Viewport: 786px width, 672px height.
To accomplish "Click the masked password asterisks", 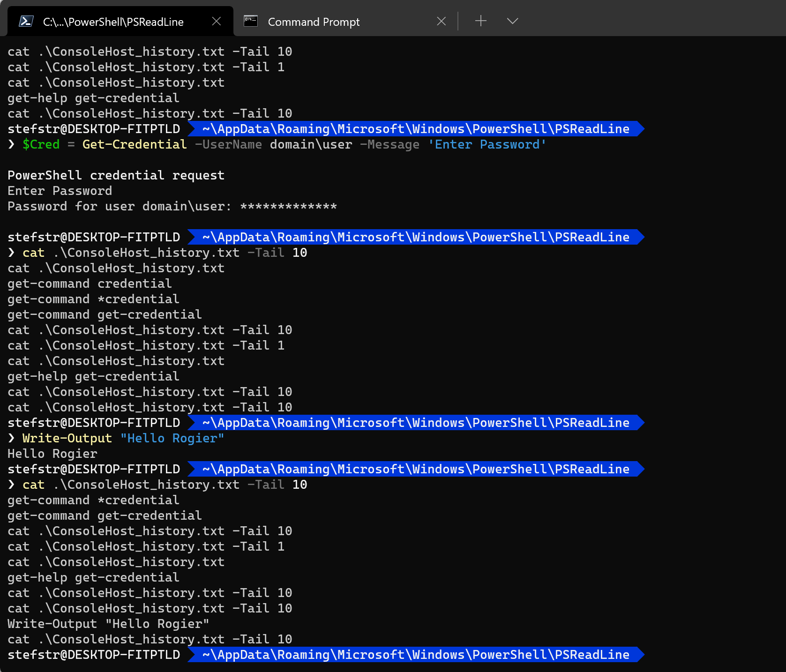I will [x=288, y=206].
